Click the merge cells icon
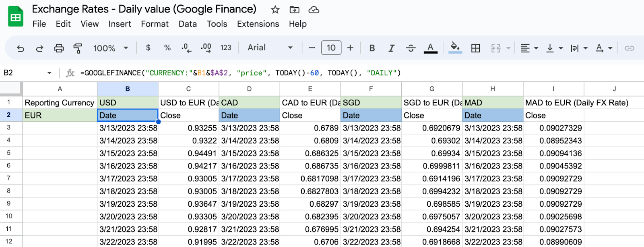 [x=495, y=48]
